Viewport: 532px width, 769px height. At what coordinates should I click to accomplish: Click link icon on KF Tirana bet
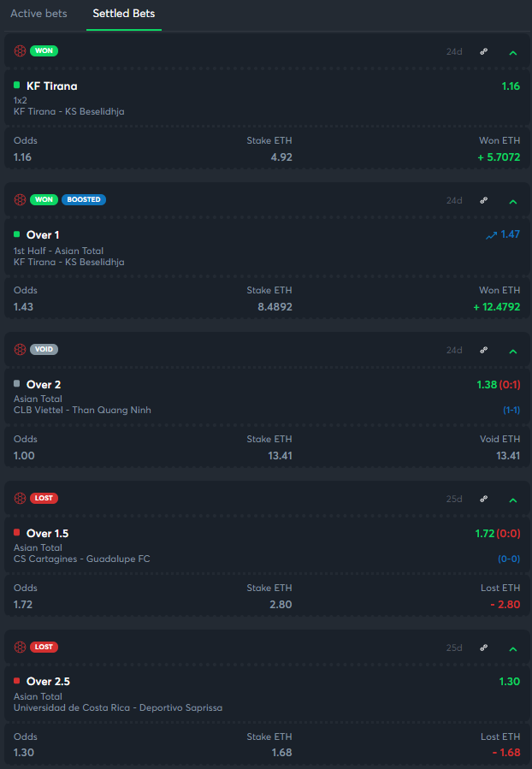[483, 51]
